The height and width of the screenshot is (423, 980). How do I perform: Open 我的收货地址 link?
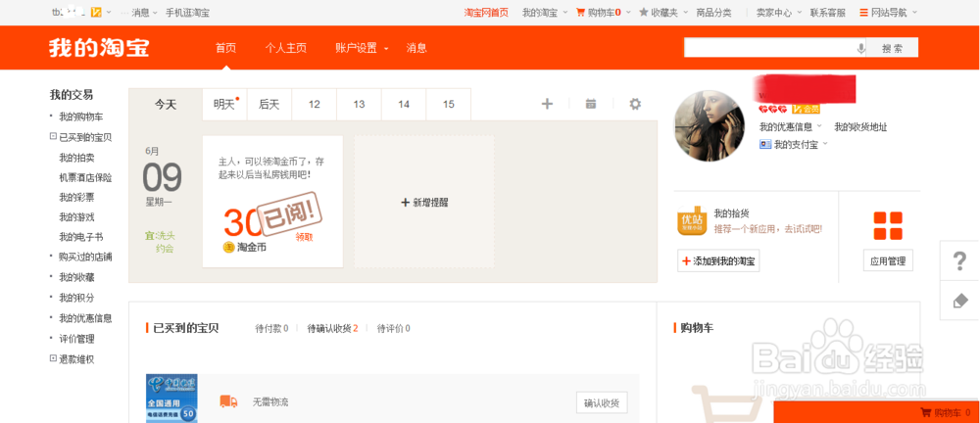pyautogui.click(x=860, y=127)
